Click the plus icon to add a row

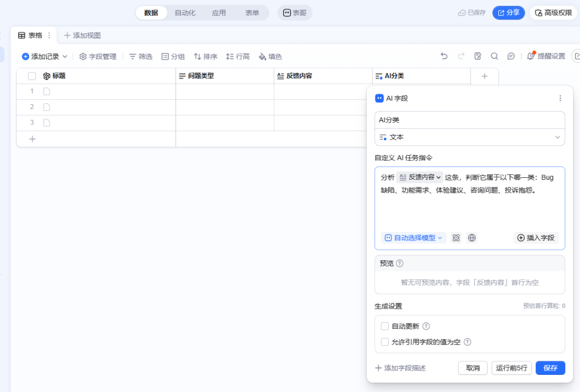point(32,139)
